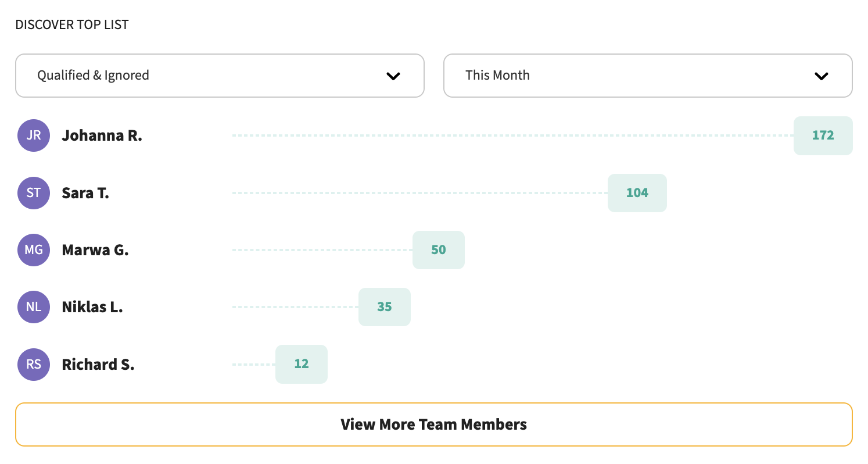Click Sara's 104 score badge
The width and height of the screenshot is (868, 464).
pos(637,192)
